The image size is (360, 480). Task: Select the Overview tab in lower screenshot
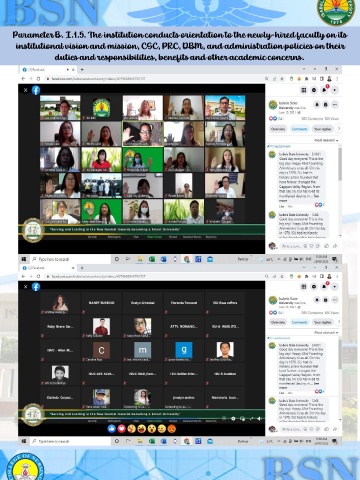coord(278,322)
